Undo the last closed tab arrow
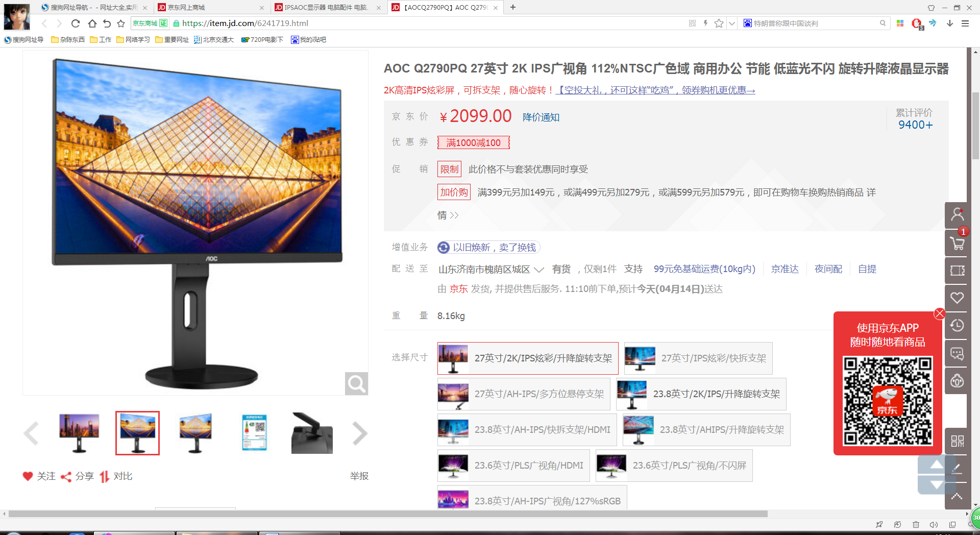This screenshot has height=535, width=980. click(x=107, y=23)
